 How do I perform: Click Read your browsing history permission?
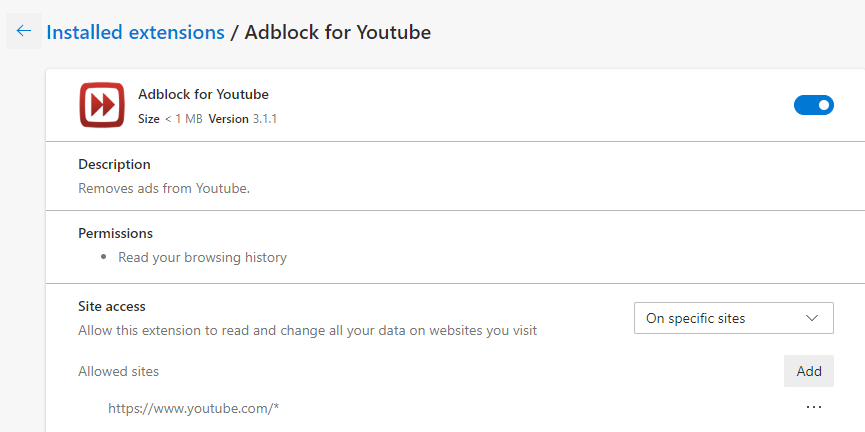202,257
